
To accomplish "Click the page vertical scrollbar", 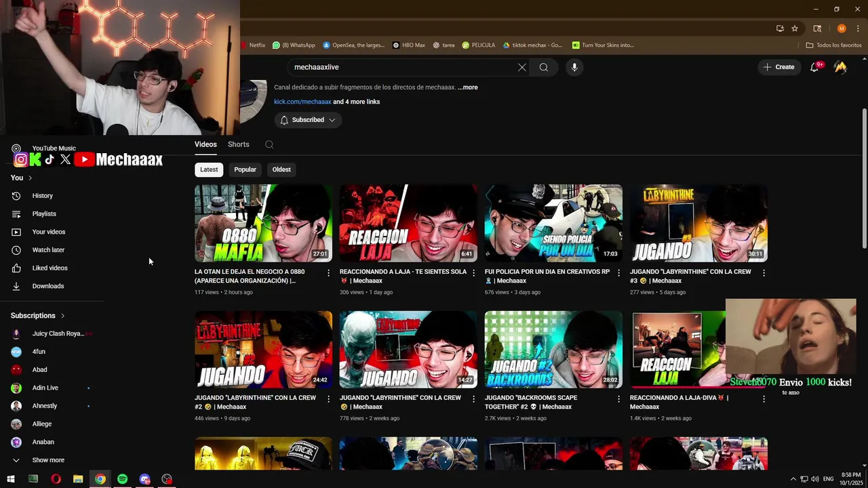I will click(864, 178).
